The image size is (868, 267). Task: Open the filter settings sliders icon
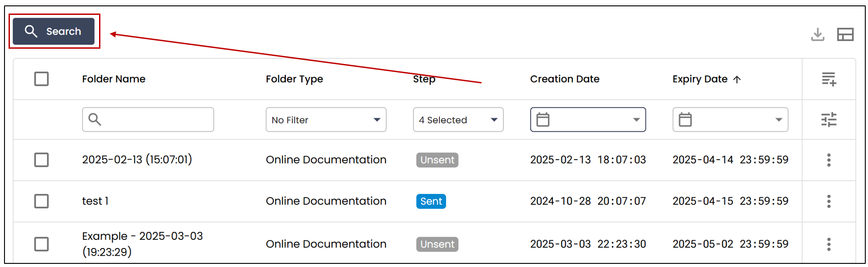tap(829, 120)
